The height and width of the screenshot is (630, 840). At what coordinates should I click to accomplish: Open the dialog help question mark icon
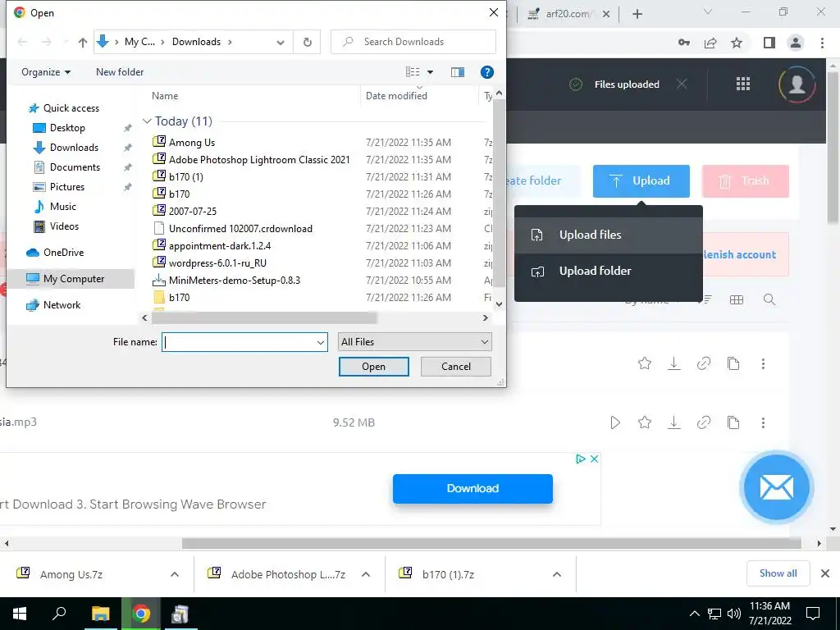coord(486,72)
